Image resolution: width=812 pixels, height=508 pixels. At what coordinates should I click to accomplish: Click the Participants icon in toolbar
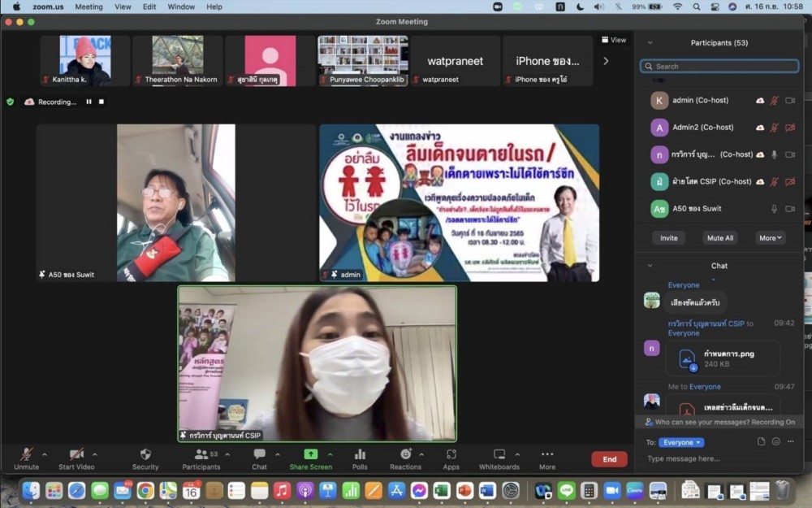tap(200, 454)
